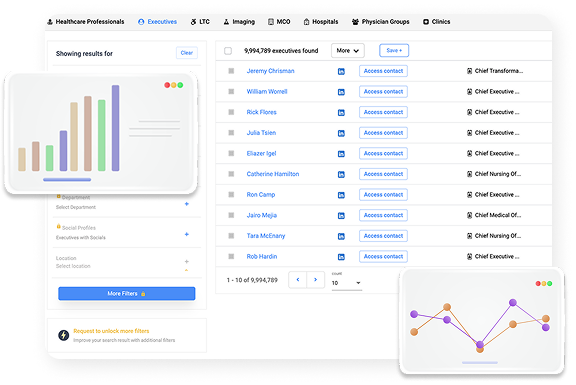Open Tara McEnany profile link
This screenshot has height=385, width=576.
tap(266, 236)
